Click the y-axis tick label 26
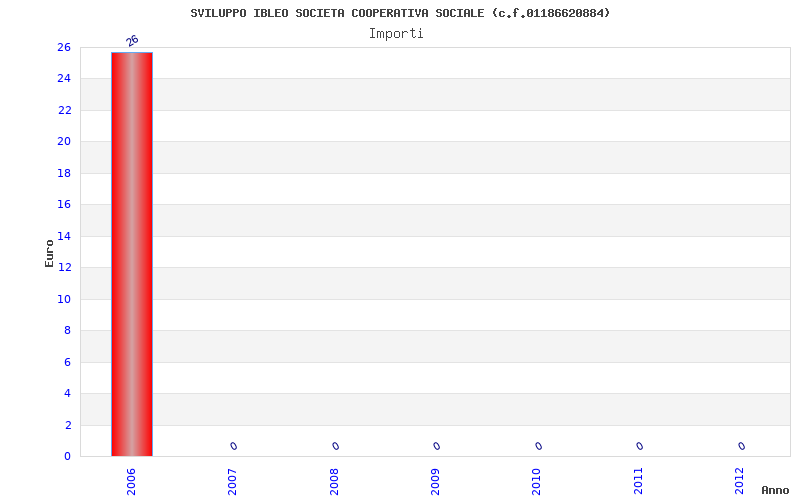Viewport: 800px width, 500px height. coord(64,47)
